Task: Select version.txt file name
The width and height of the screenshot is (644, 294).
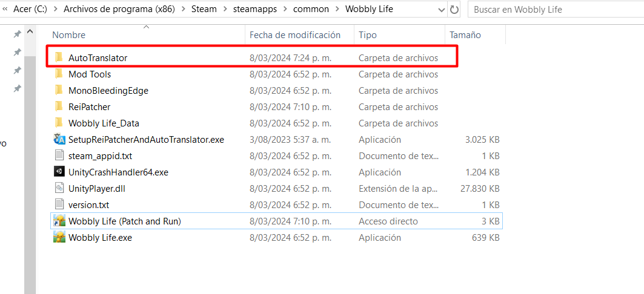Action: [x=88, y=204]
